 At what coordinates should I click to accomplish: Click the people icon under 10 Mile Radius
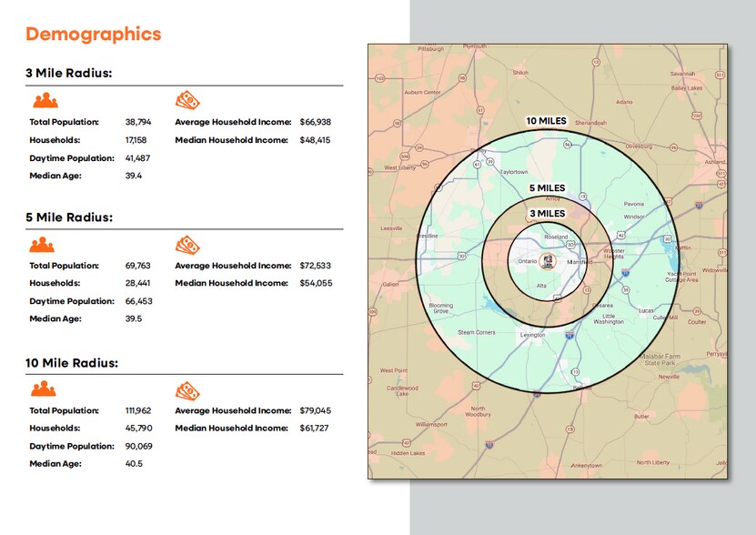coord(42,389)
